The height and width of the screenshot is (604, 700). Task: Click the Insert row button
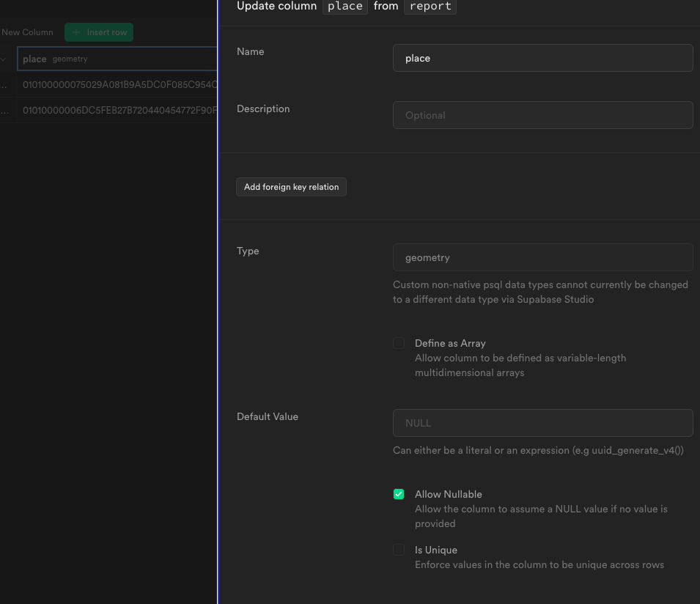pos(99,32)
